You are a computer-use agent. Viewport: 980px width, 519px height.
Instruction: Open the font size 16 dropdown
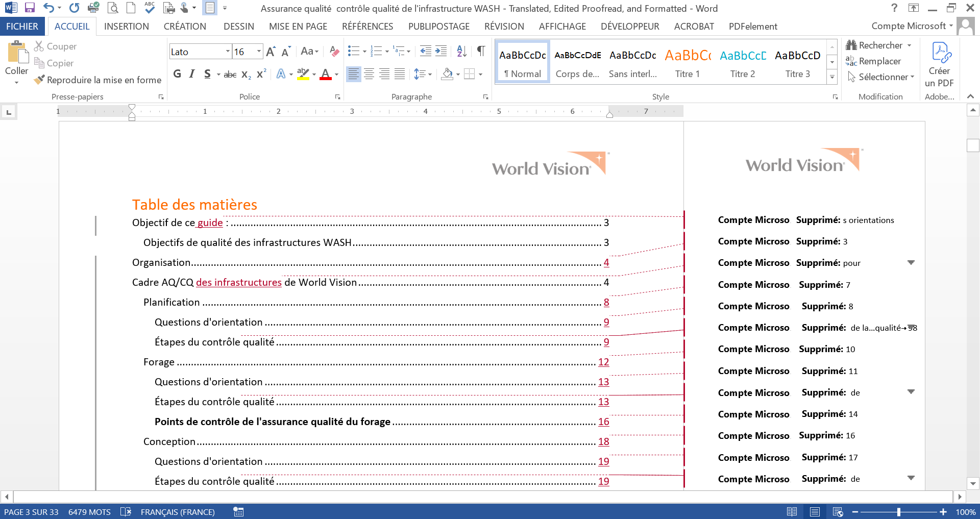(259, 52)
